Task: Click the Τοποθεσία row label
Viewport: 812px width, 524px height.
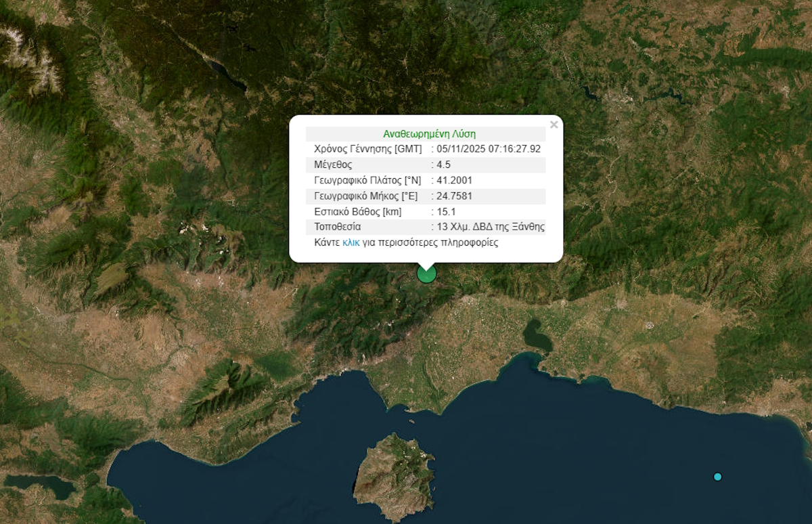Action: coord(338,227)
